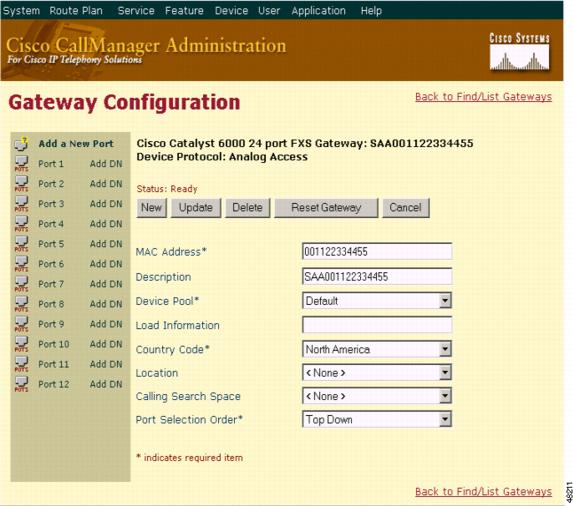Click Add DN for Port 7

(106, 284)
